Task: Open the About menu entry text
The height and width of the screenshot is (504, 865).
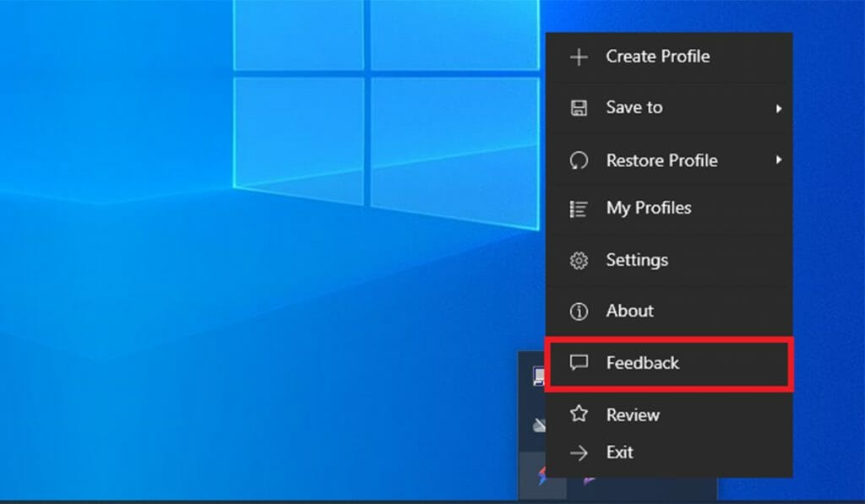Action: [629, 311]
